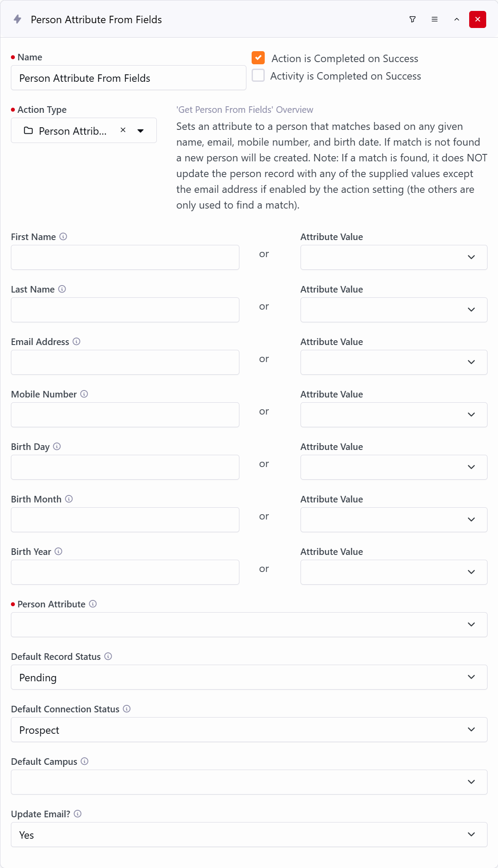Click the Email Address info icon
498x868 pixels.
(x=76, y=342)
